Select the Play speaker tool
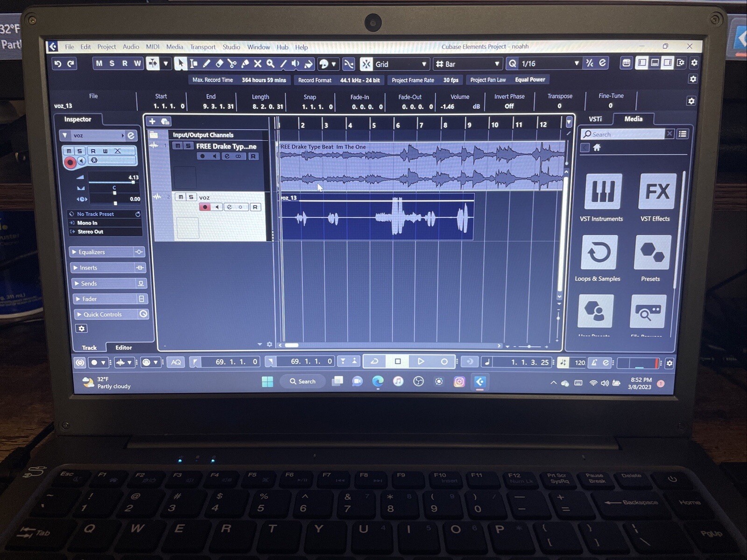 tap(296, 63)
